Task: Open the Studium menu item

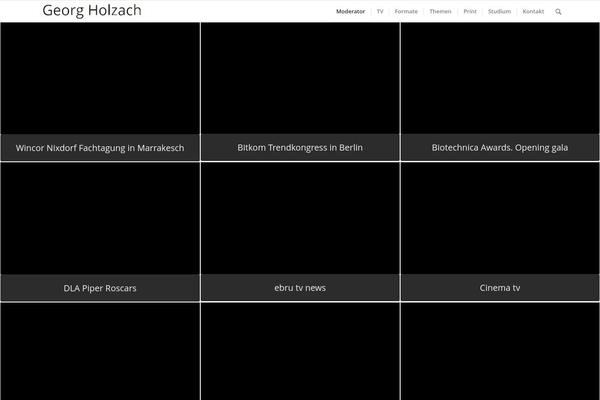Action: 499,11
